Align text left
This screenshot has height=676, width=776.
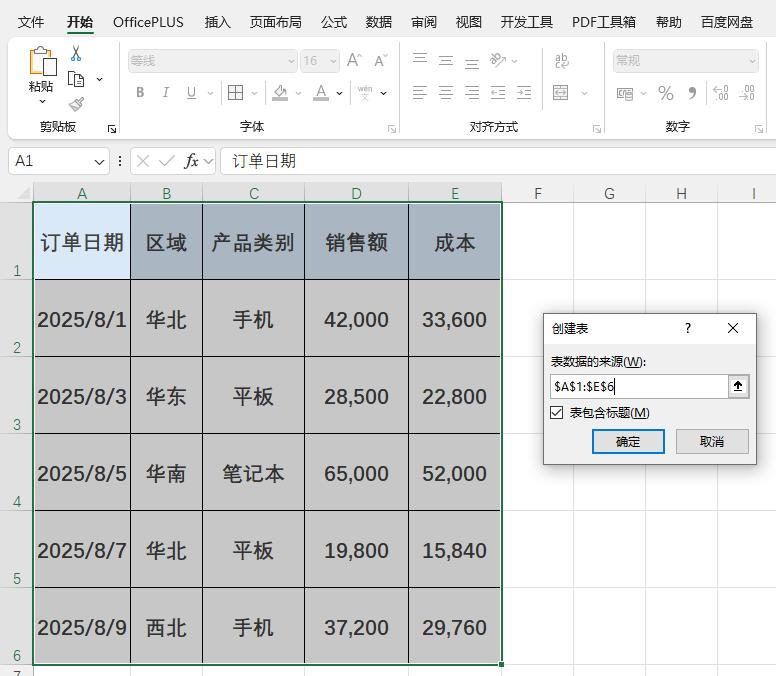(x=420, y=93)
